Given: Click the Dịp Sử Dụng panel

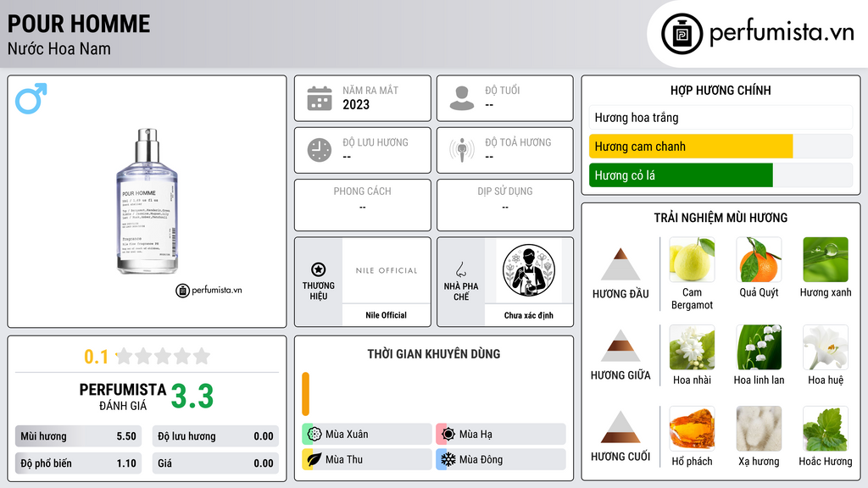Looking at the screenshot, I should tap(505, 205).
